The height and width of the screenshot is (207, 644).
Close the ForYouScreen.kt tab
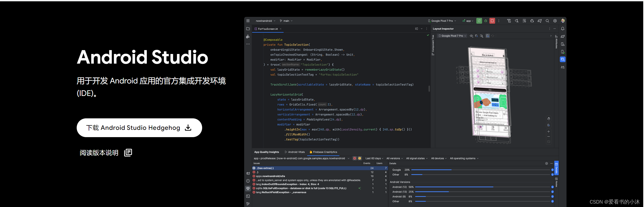[281, 29]
